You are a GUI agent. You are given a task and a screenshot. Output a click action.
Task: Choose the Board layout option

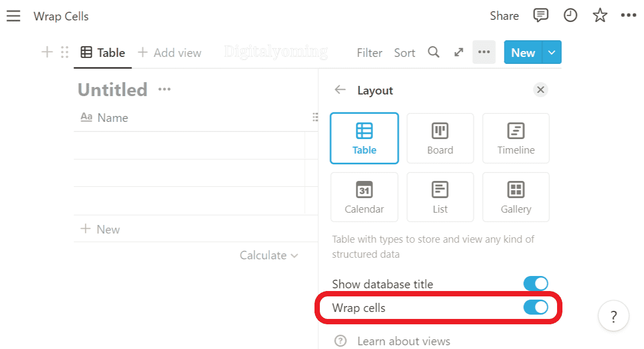pyautogui.click(x=440, y=138)
